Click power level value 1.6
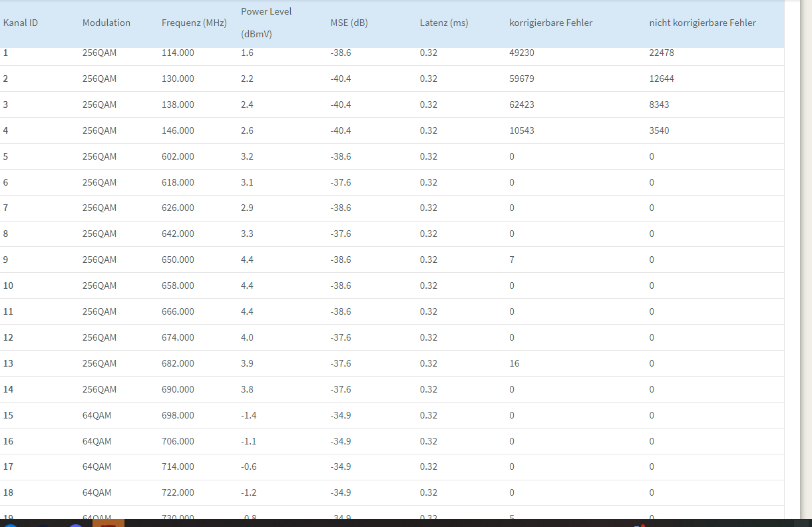 point(247,53)
